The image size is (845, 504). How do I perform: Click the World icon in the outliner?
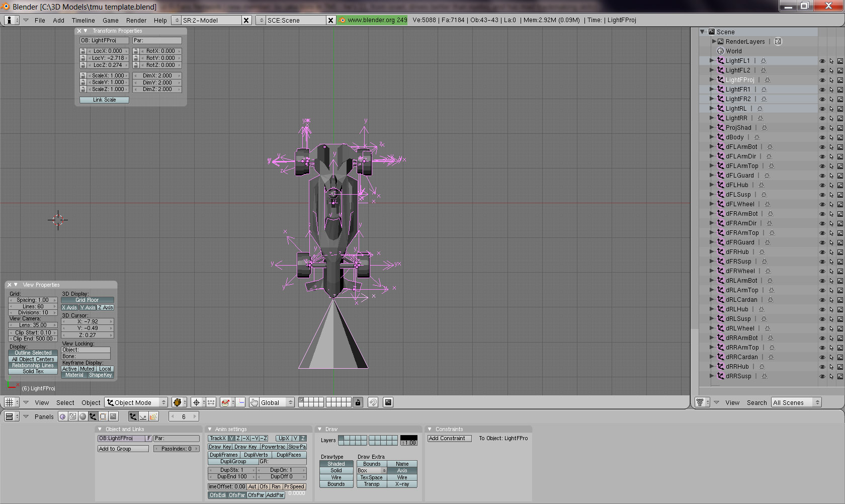720,51
